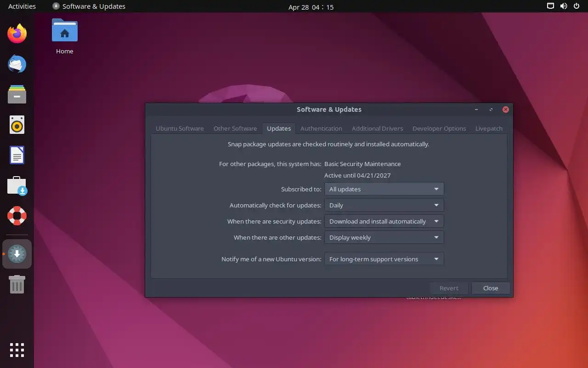Show Applications grid button
Screen dimensions: 588x368
17,350
